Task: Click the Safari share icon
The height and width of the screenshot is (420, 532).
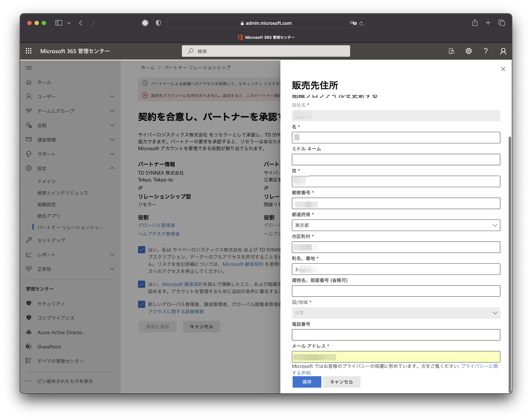Action: [475, 23]
